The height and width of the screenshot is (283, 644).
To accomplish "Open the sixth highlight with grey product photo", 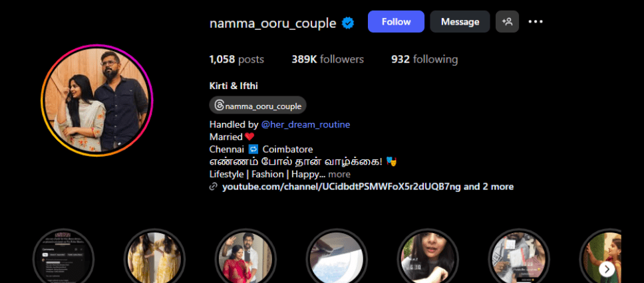I will 519,258.
